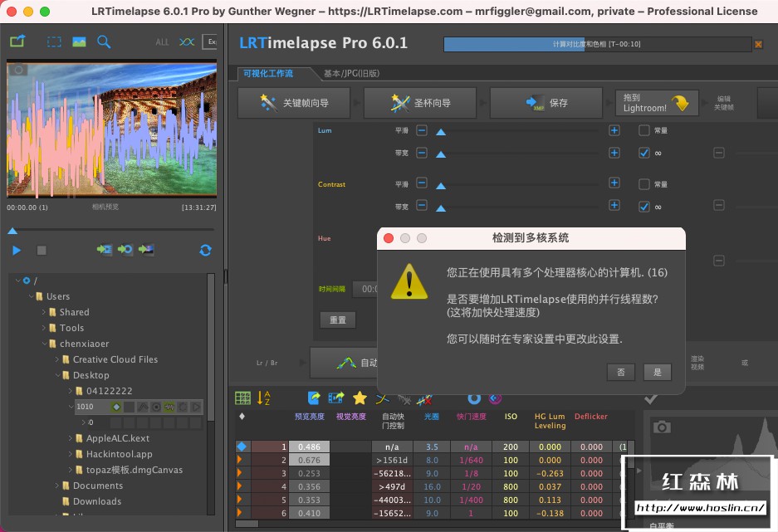Viewport: 778px width, 532px height.
Task: Click the yellow and blue curves icon
Action: click(x=382, y=398)
